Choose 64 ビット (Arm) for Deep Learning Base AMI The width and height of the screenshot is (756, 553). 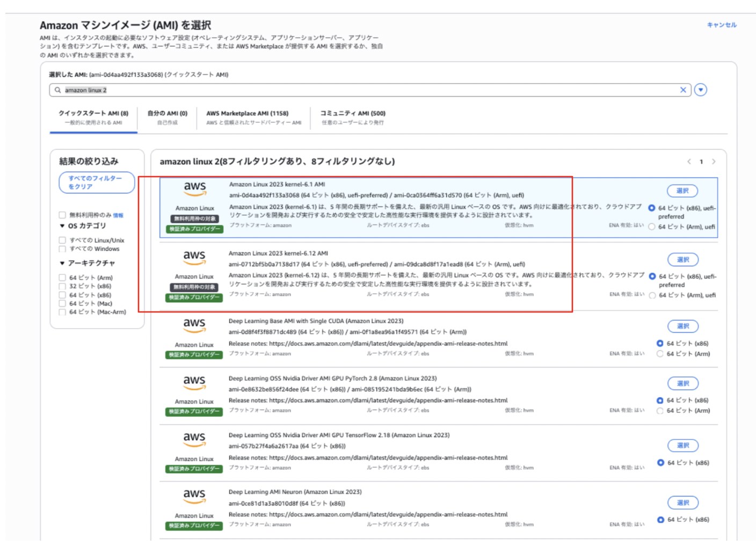click(x=660, y=354)
